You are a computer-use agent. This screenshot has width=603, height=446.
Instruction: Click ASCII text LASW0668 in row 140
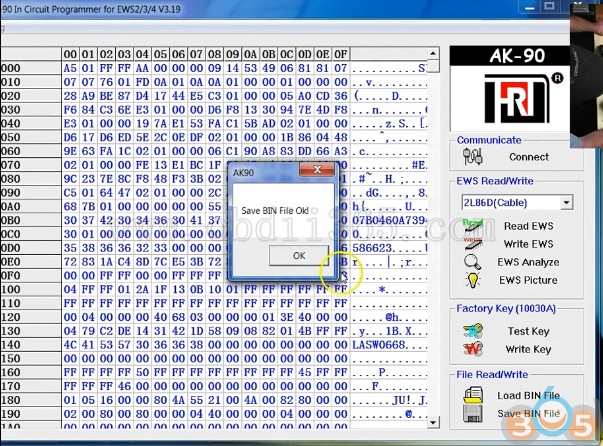380,345
